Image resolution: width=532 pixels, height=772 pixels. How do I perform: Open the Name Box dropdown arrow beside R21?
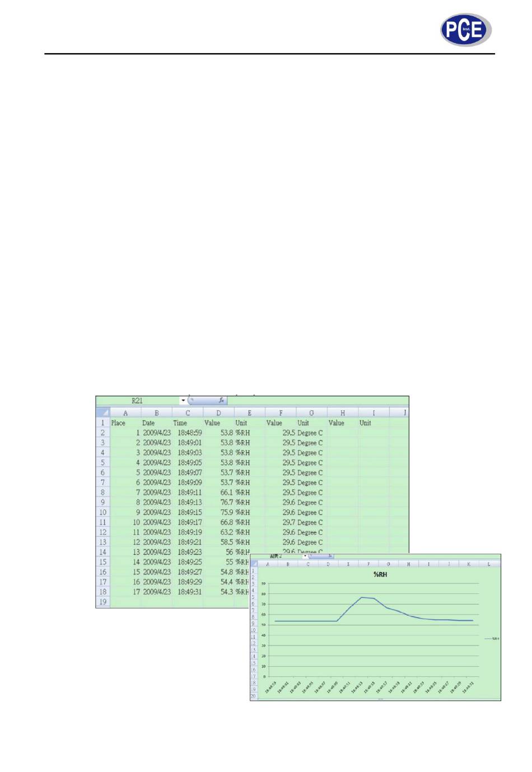click(x=183, y=400)
